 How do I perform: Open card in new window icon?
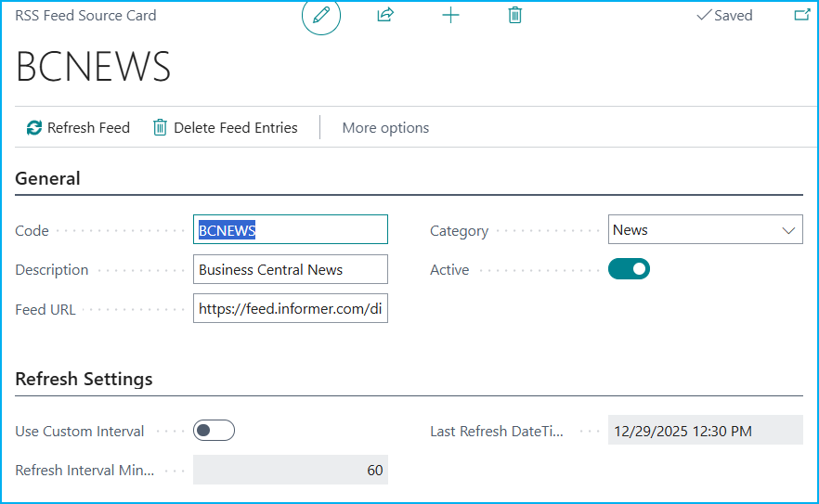[x=801, y=16]
